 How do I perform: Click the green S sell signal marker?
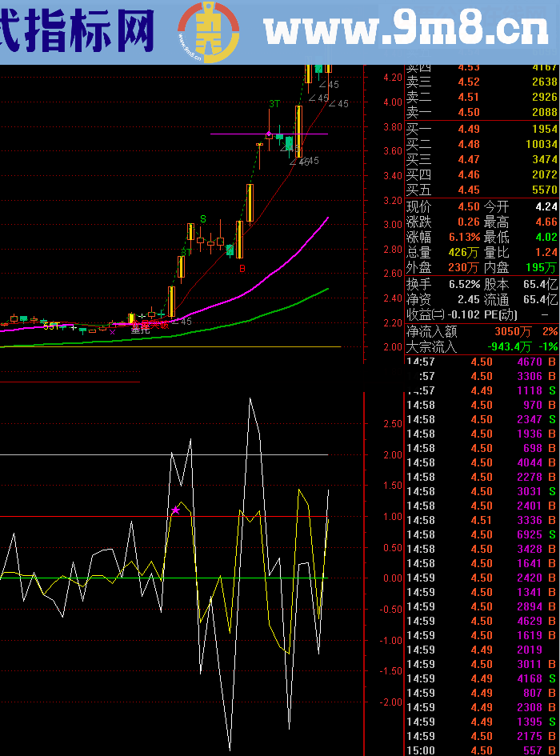point(203,218)
